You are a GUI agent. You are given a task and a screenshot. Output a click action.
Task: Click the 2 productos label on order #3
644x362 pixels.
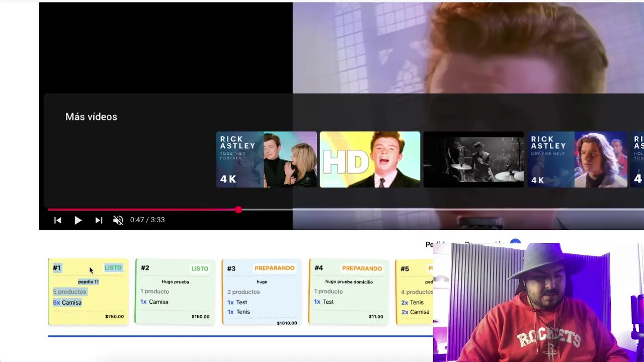tap(244, 292)
